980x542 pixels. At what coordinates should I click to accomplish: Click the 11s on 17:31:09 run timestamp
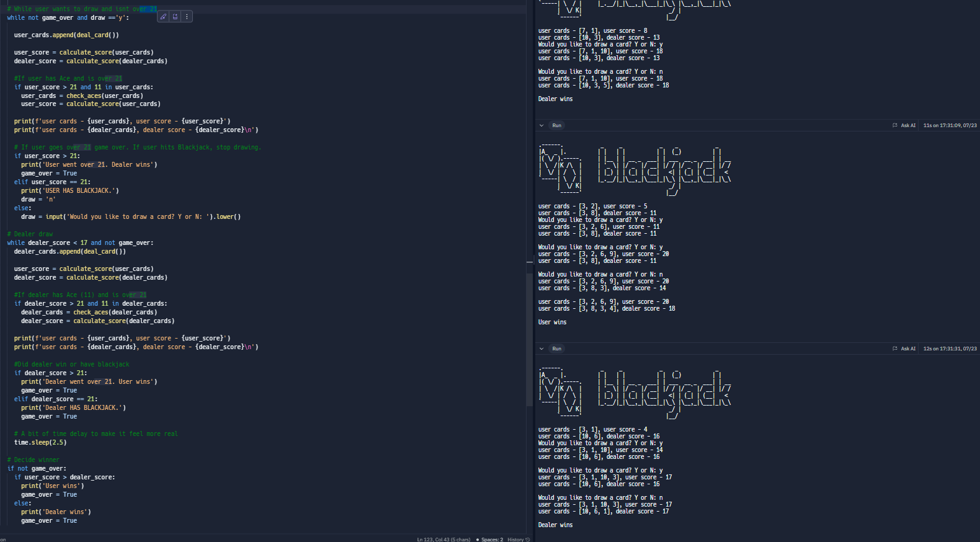[950, 125]
